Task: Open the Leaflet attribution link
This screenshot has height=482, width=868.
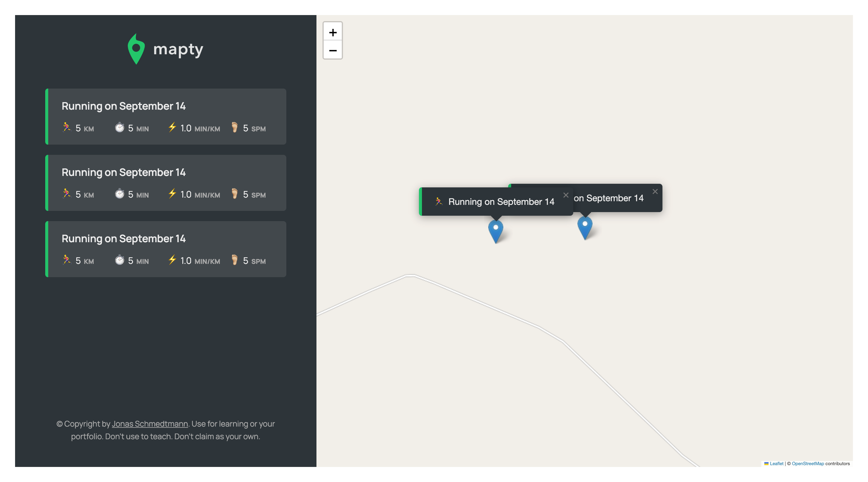Action: coord(776,464)
